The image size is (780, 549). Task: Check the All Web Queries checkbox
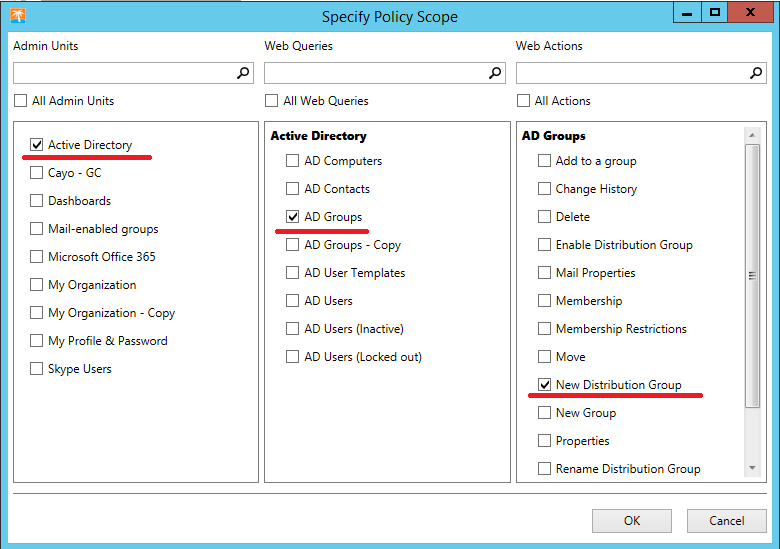coord(272,101)
